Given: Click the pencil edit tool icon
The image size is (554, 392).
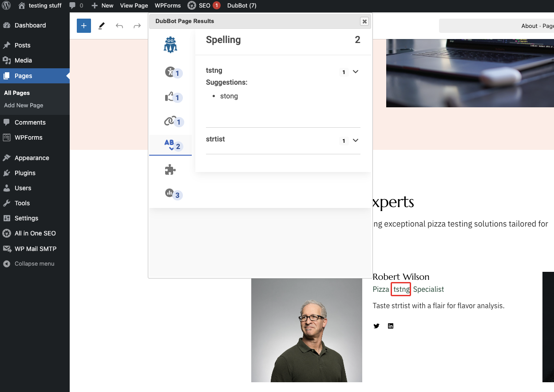Looking at the screenshot, I should tap(102, 26).
